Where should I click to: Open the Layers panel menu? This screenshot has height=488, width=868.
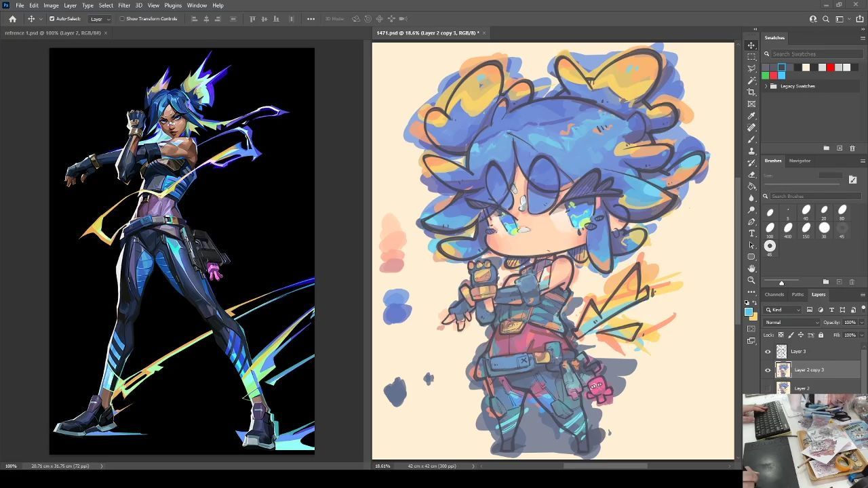pos(863,294)
